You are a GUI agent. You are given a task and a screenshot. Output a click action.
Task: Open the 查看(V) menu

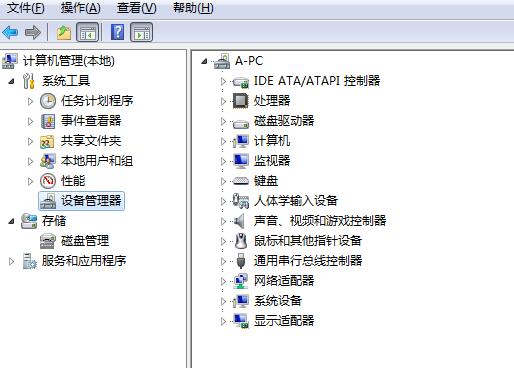coord(136,8)
